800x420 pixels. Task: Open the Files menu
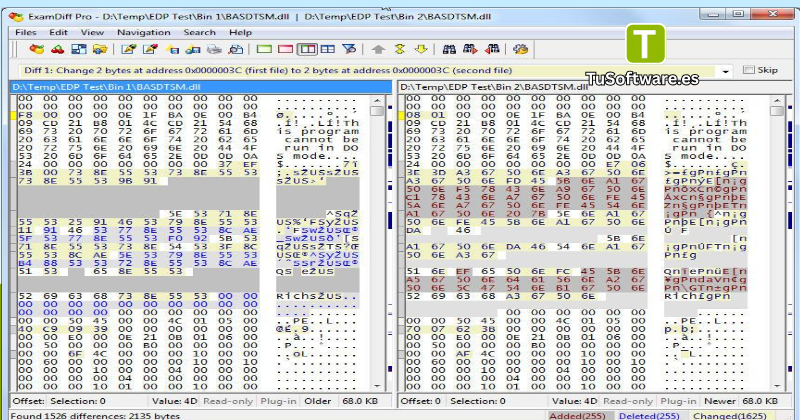point(26,32)
